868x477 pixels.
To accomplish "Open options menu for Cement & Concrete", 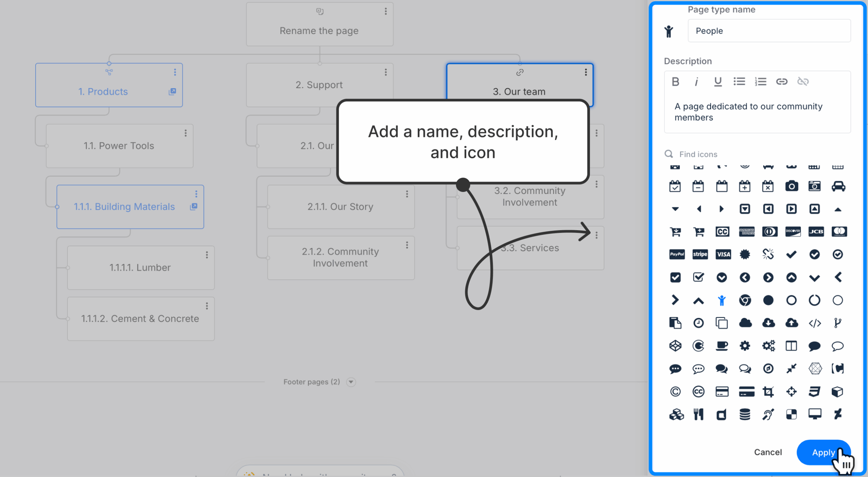I will 207,306.
